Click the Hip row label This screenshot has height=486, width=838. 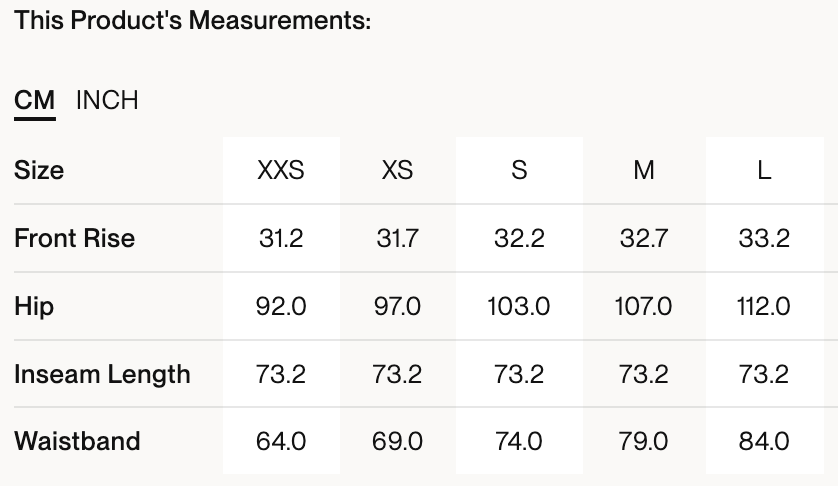point(34,306)
